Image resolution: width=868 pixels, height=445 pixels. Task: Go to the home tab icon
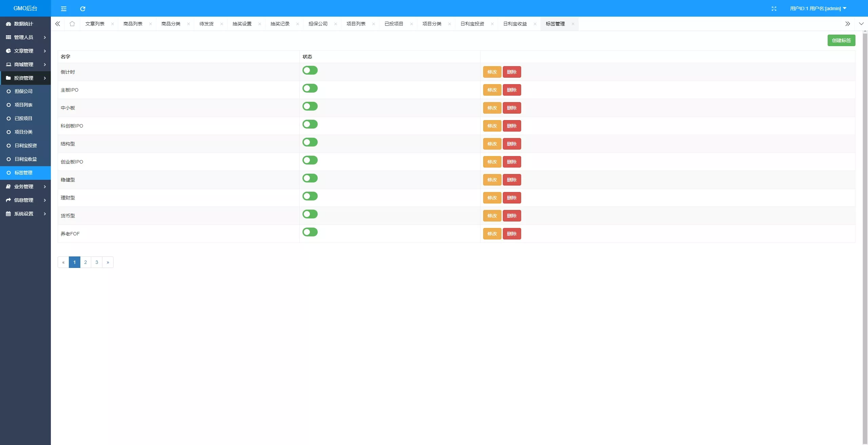click(x=72, y=24)
